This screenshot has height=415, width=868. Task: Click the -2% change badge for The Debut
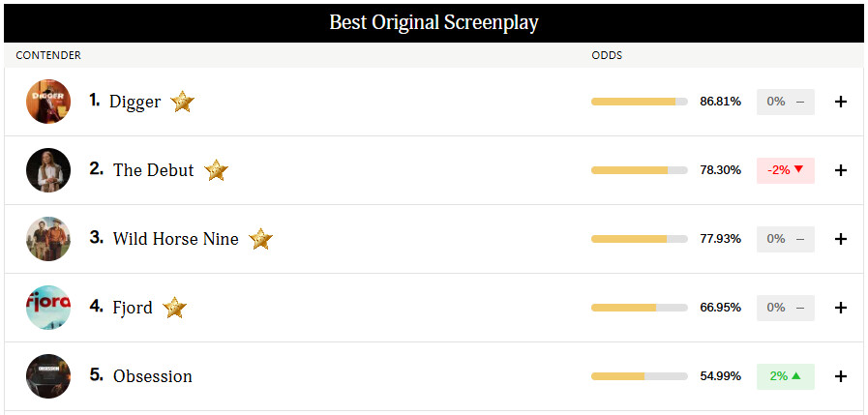[786, 170]
